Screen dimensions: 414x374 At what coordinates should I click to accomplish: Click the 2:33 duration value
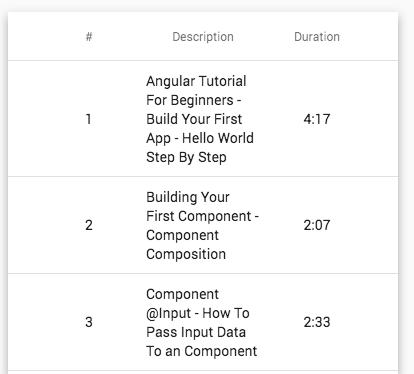click(317, 322)
